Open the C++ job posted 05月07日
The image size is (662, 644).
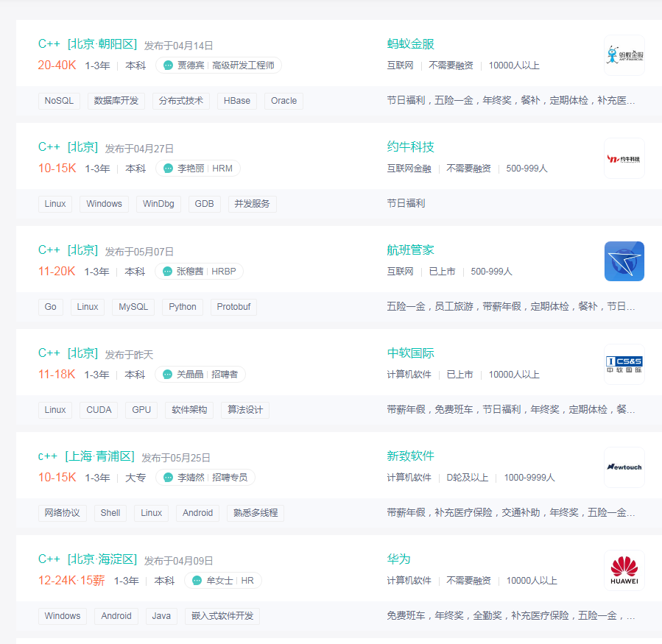68,250
